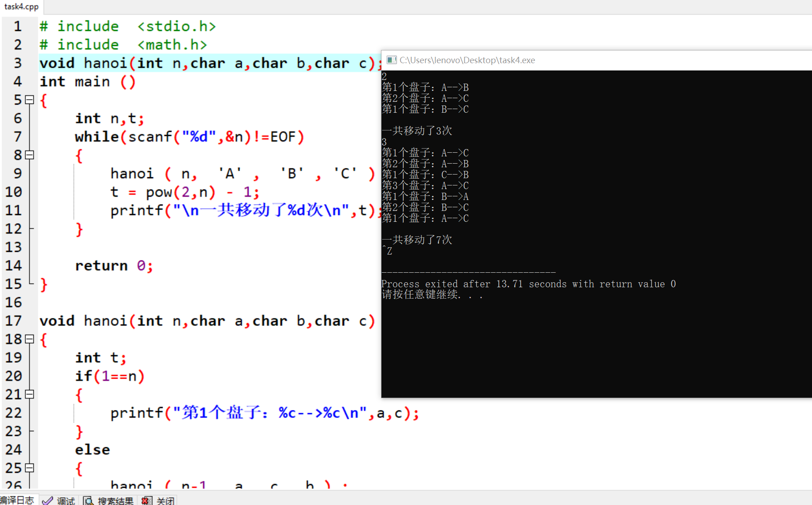Click the <stdio.h> include text
The width and height of the screenshot is (812, 505).
point(176,26)
